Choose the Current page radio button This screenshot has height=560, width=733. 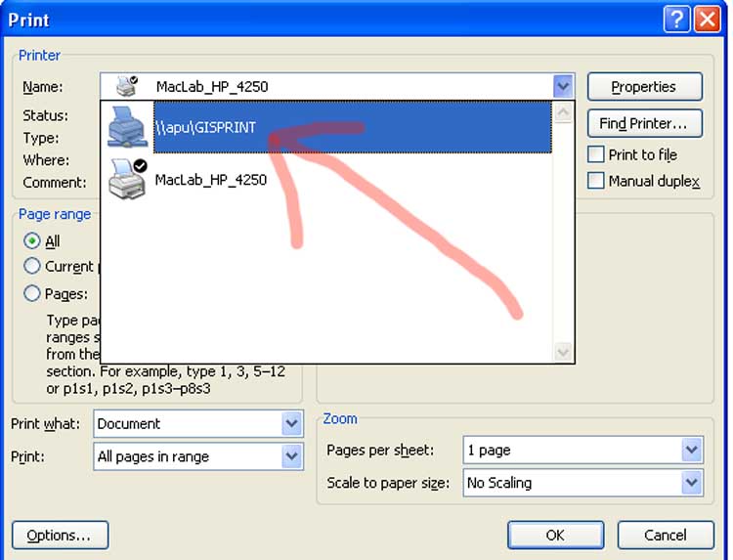pyautogui.click(x=32, y=266)
